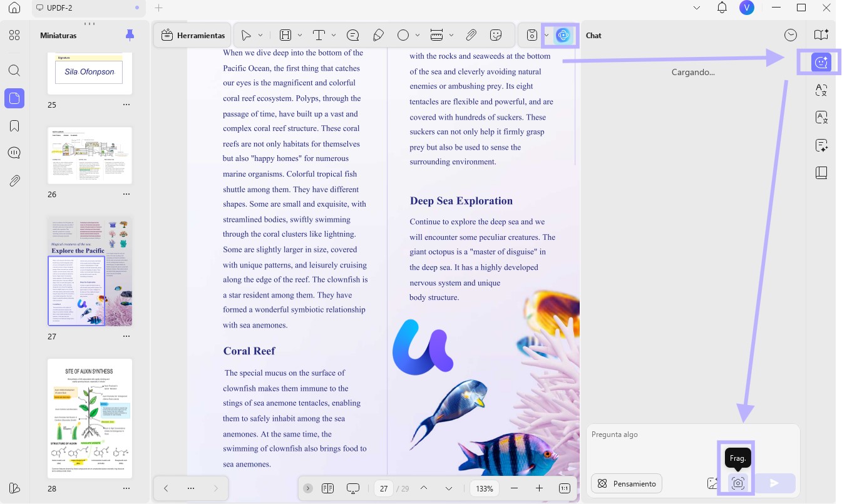Open the bookmarks panel icon
Screen dimensions: 842x504
click(14, 126)
